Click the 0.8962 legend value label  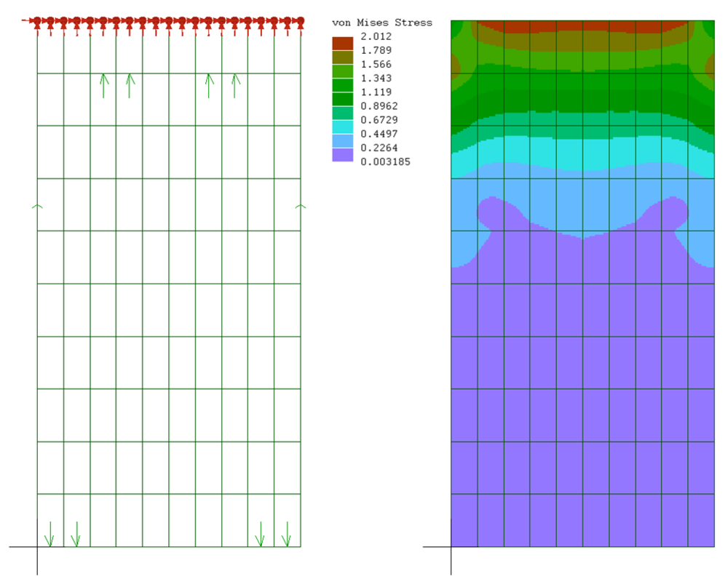tap(379, 106)
